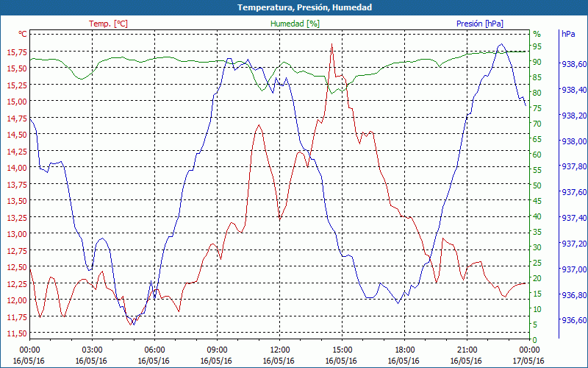
Task: Click humidity axis value 55
Action: point(537,170)
